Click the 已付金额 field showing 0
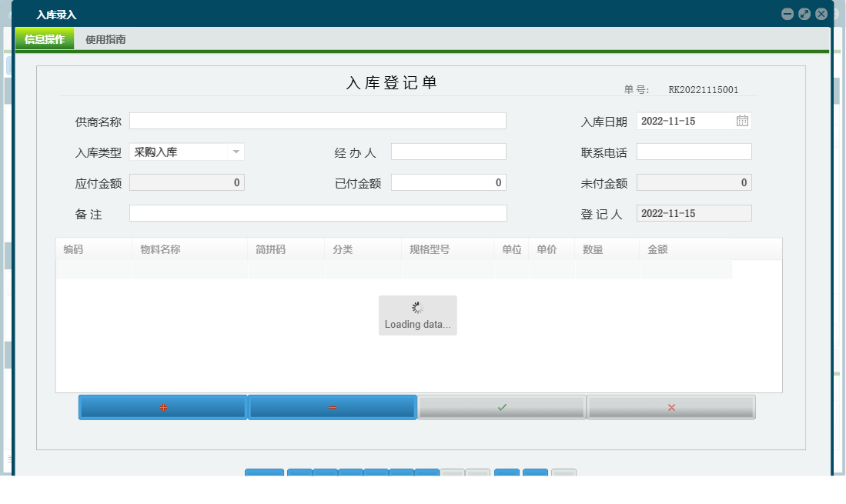846x504 pixels. tap(448, 182)
